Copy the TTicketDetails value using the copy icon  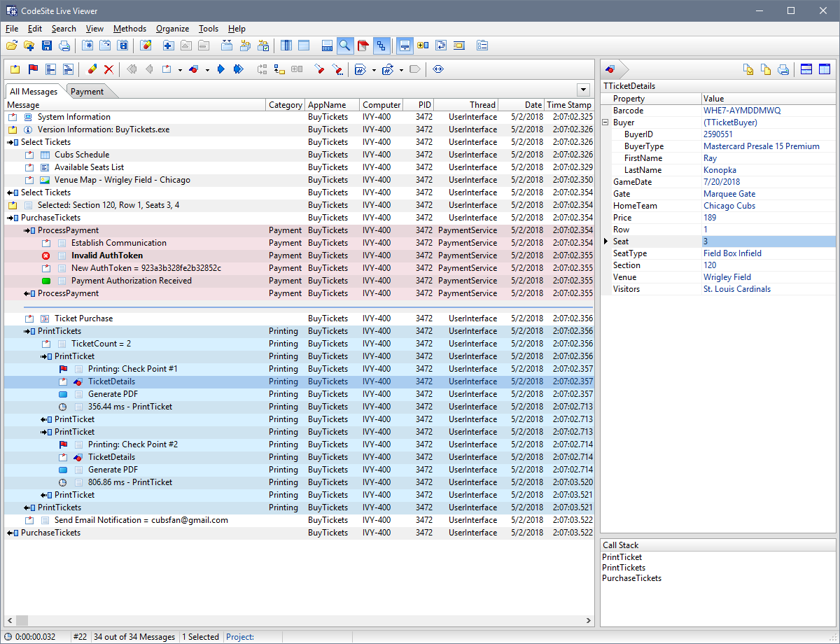[x=764, y=69]
